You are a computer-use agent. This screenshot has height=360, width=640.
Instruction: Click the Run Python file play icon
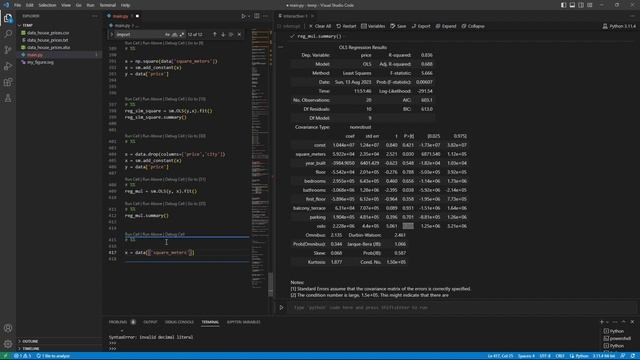[x=243, y=16]
